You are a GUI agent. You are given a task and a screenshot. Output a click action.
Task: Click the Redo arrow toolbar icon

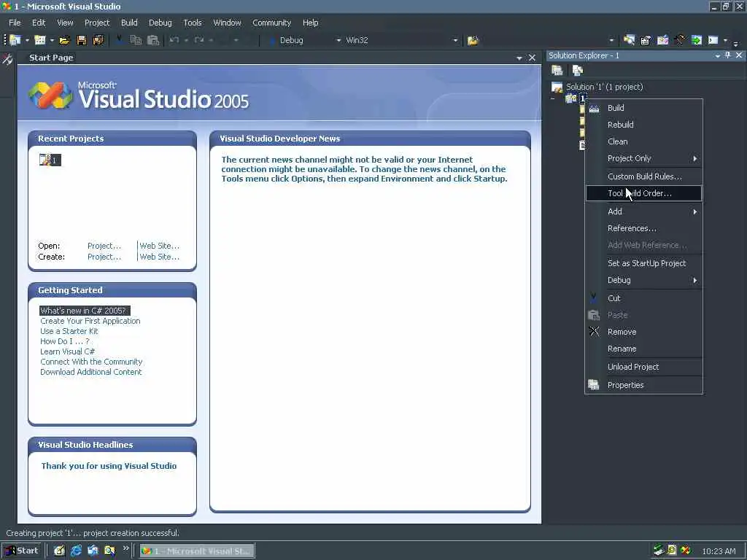(x=199, y=41)
